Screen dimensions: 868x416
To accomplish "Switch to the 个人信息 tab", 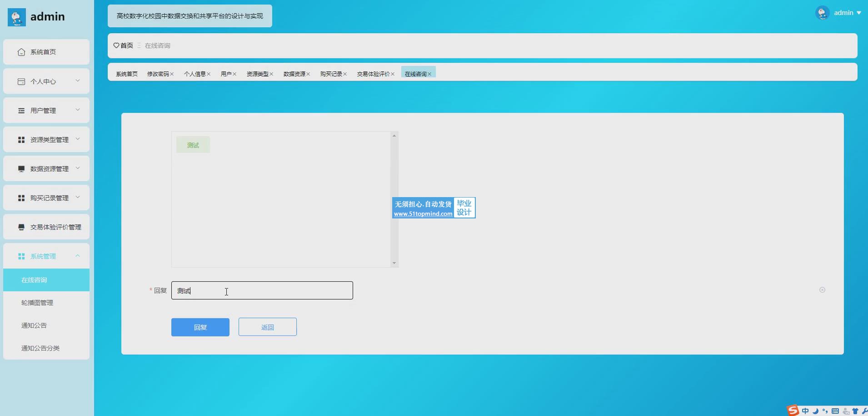I will tap(195, 74).
